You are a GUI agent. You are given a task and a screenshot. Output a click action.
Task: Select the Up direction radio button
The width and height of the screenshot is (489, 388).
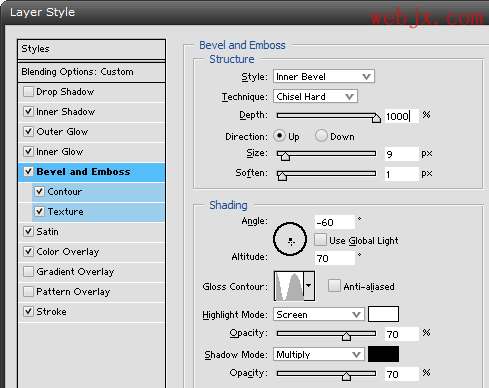click(x=279, y=136)
